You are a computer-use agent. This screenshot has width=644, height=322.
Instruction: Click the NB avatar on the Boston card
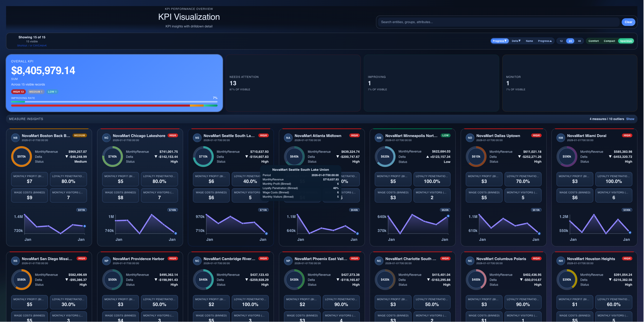[x=15, y=138]
